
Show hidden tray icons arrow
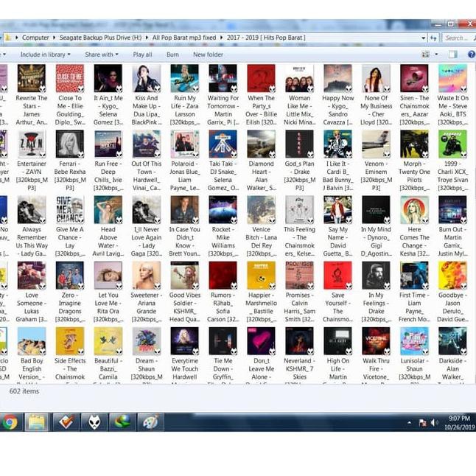409,423
